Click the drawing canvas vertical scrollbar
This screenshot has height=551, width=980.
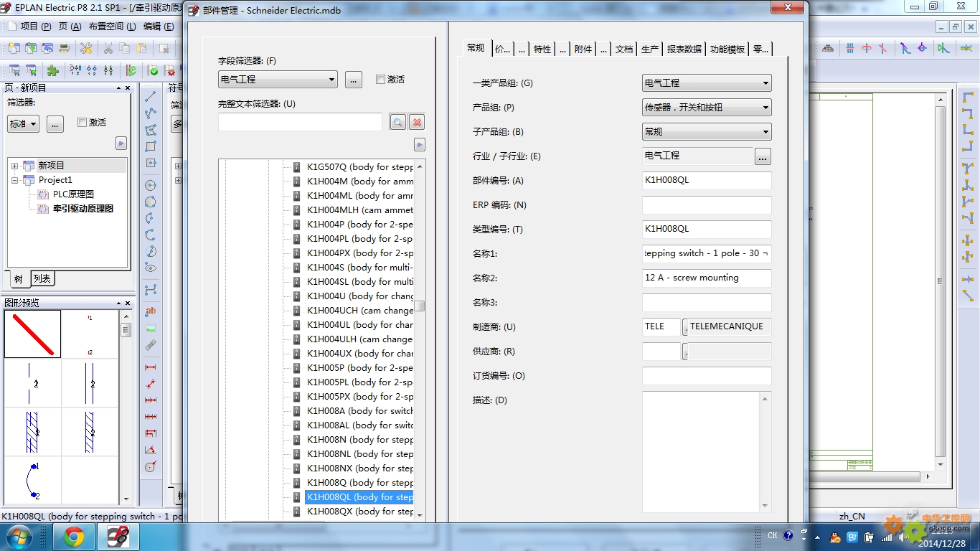pos(941,281)
